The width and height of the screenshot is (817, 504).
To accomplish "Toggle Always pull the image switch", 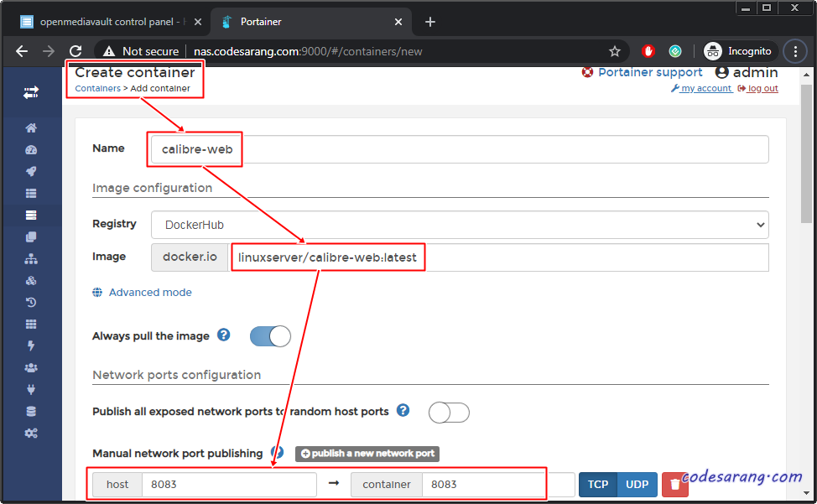I will coord(270,336).
